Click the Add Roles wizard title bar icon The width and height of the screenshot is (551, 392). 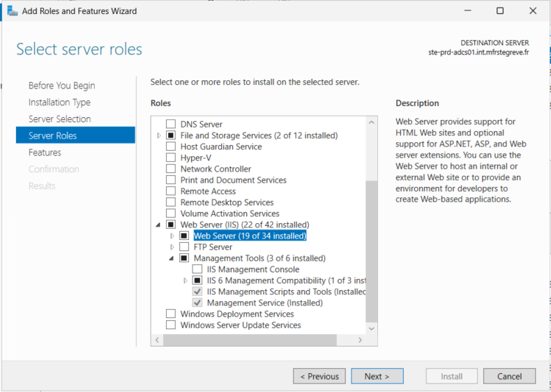click(x=13, y=11)
